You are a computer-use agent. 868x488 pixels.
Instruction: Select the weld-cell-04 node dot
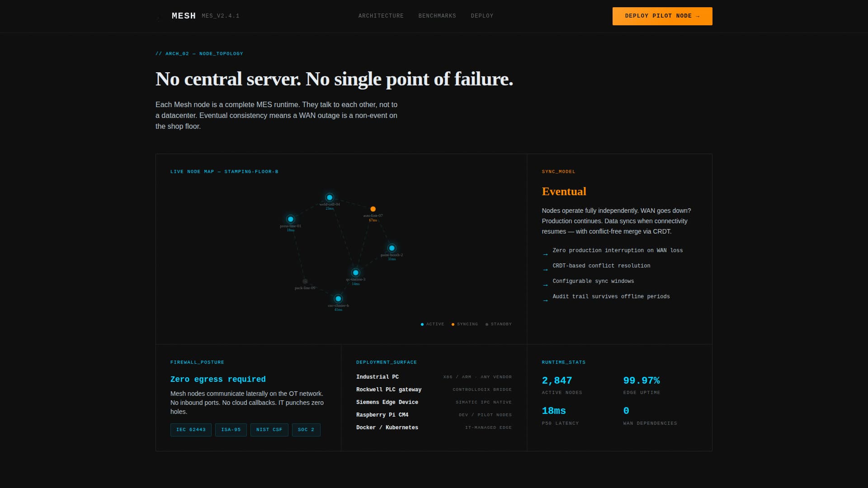pyautogui.click(x=330, y=197)
